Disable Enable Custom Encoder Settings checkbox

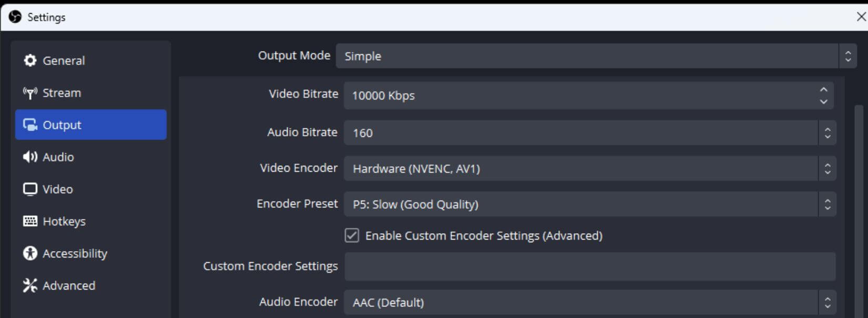click(x=352, y=235)
